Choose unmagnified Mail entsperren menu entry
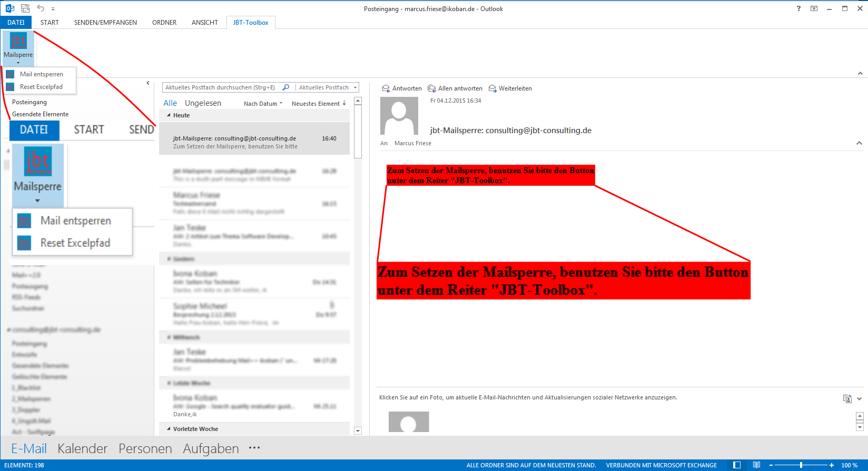868x471 pixels. click(41, 74)
